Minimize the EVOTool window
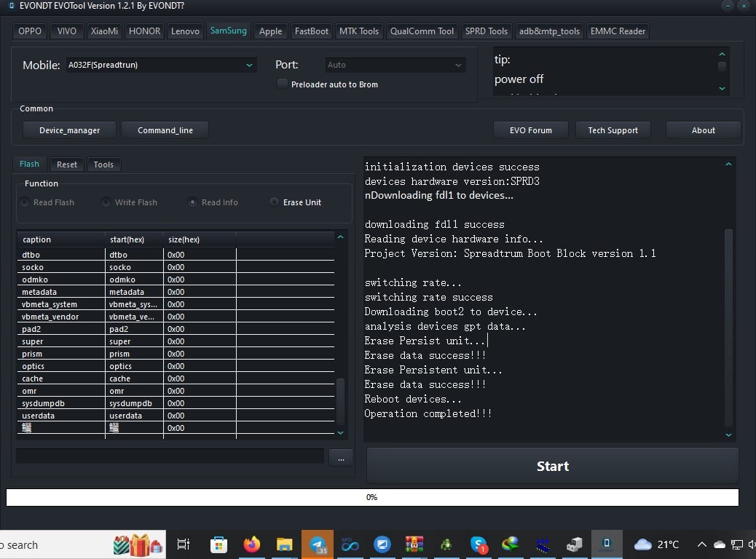756x559 pixels. (x=728, y=6)
